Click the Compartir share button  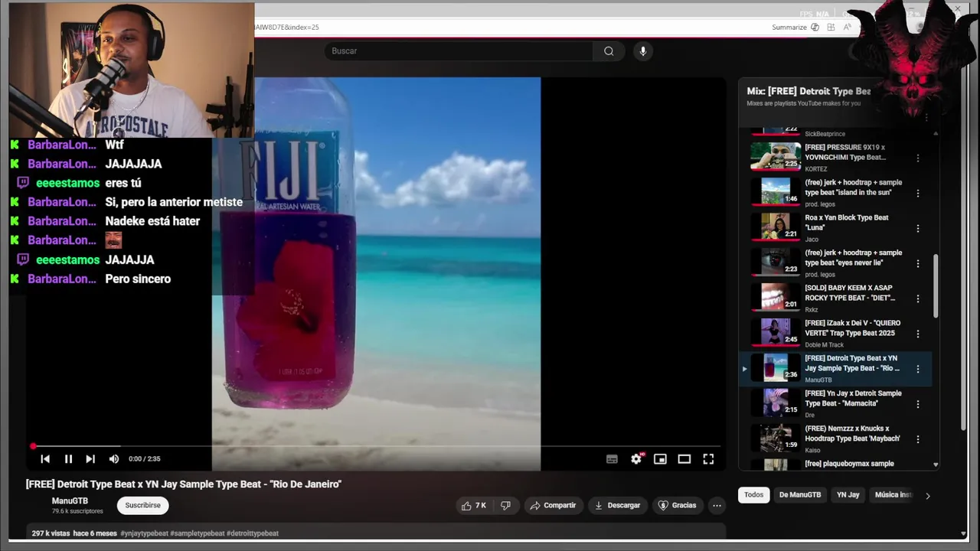click(554, 505)
